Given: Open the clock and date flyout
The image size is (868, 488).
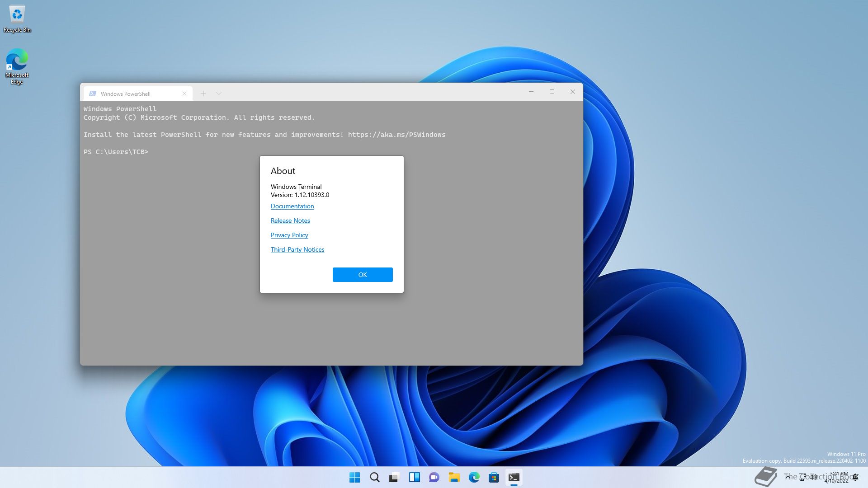Looking at the screenshot, I should pos(836,477).
